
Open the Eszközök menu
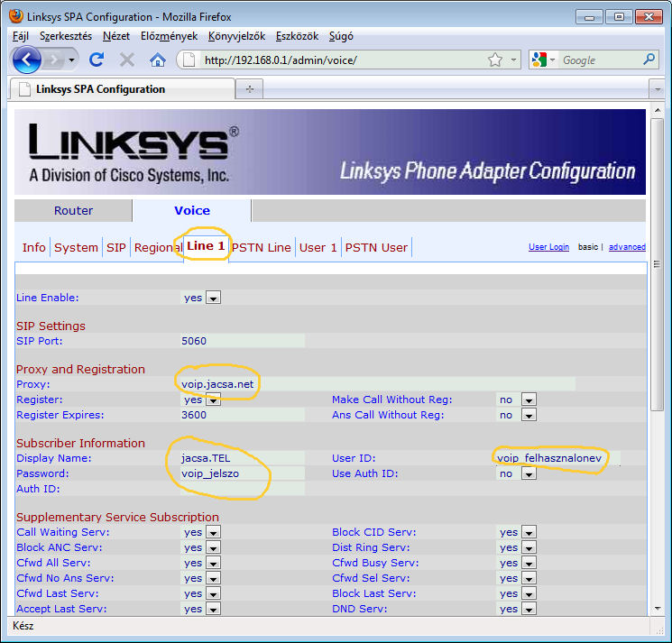(x=297, y=36)
